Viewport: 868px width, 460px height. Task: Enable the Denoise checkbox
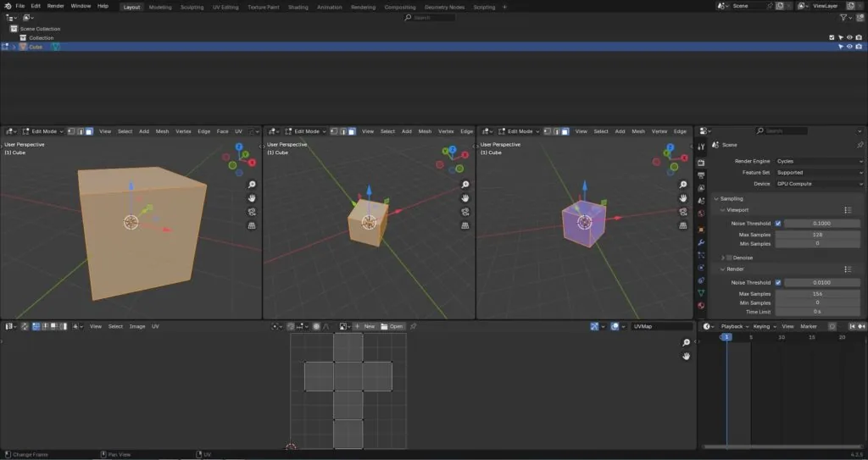pyautogui.click(x=729, y=258)
